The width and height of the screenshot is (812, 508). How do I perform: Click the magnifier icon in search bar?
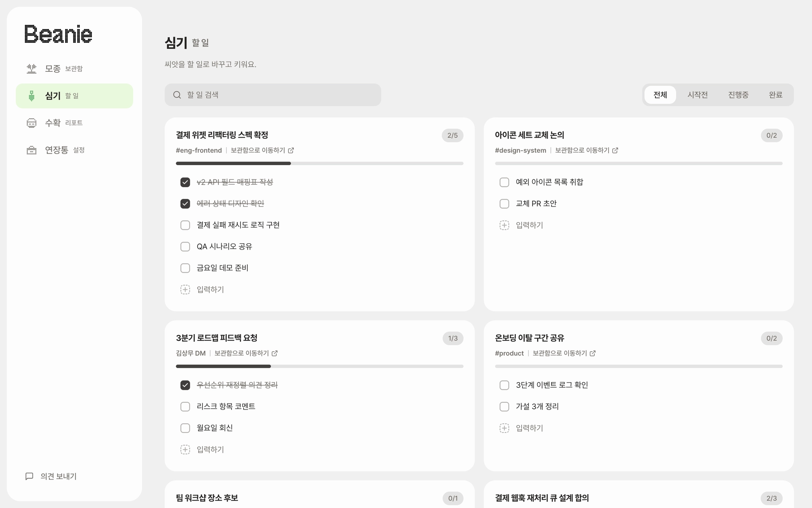click(177, 95)
